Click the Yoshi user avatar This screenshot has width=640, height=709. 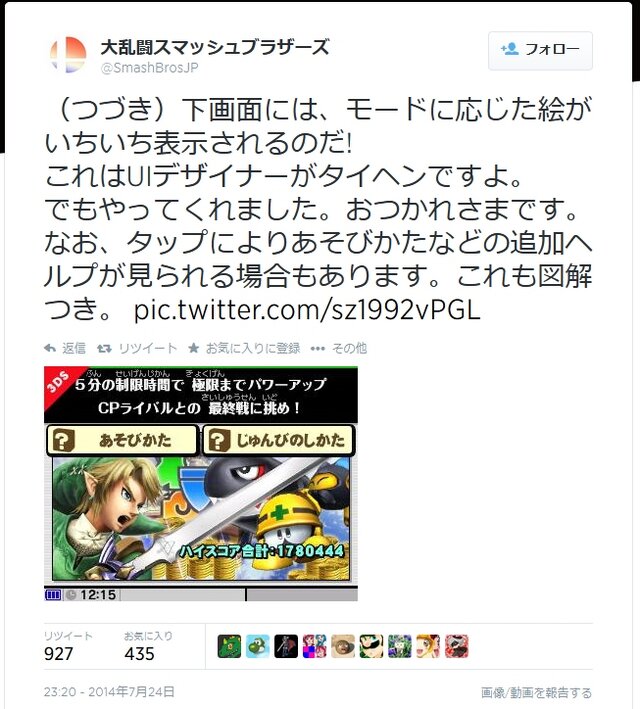pos(258,646)
